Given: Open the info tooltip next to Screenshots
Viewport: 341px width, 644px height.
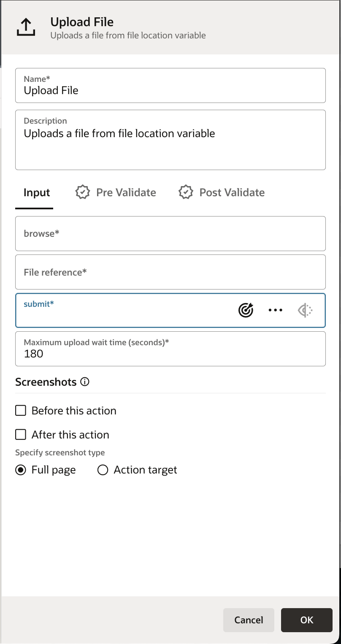Looking at the screenshot, I should click(85, 382).
